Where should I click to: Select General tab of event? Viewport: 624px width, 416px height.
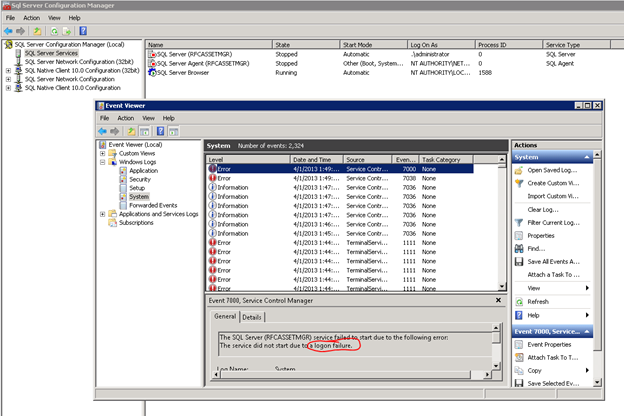pos(225,316)
